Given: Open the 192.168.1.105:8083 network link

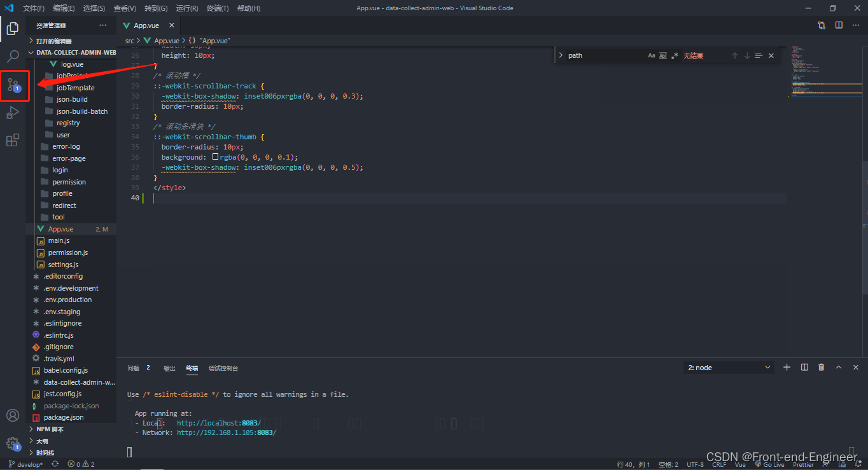Looking at the screenshot, I should (227, 432).
